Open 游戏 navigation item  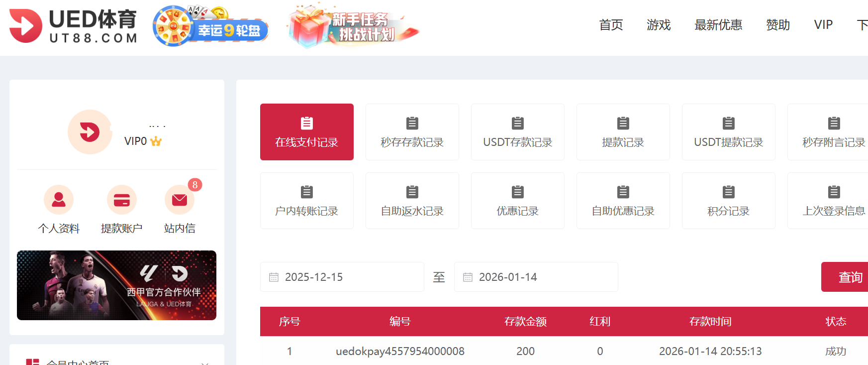click(659, 25)
